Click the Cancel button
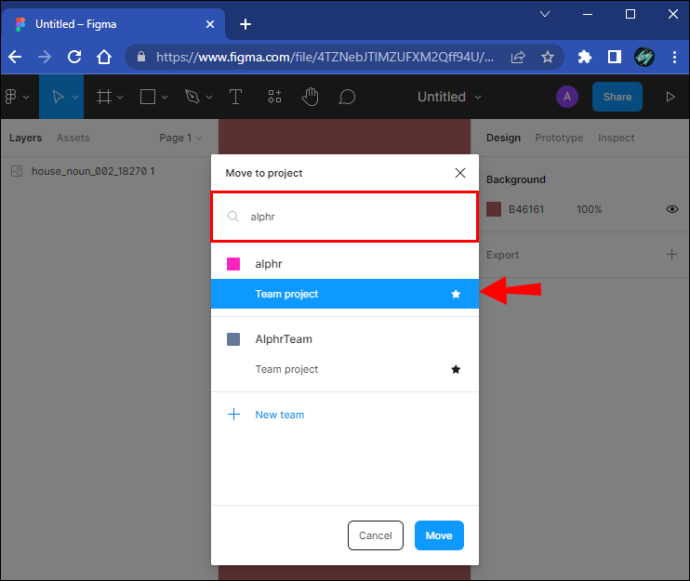The image size is (690, 581). pyautogui.click(x=375, y=535)
